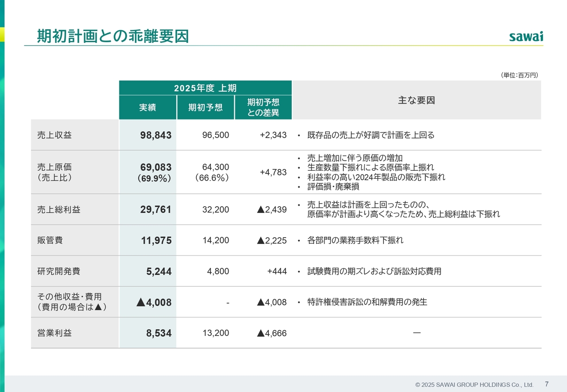Select the 研究開発費 row label
The image size is (567, 392).
(x=59, y=271)
